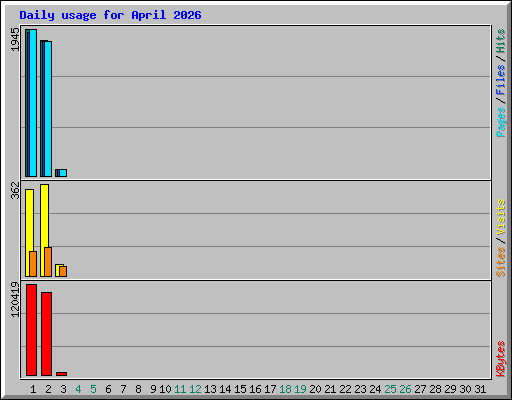This screenshot has width=512, height=400.
Task: Click day label 8 on the x-axis
Action: coord(138,389)
